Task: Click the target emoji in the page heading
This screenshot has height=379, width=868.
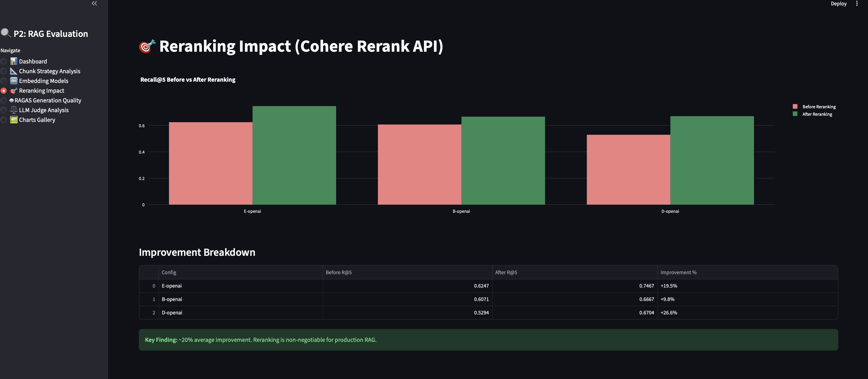Action: (147, 46)
